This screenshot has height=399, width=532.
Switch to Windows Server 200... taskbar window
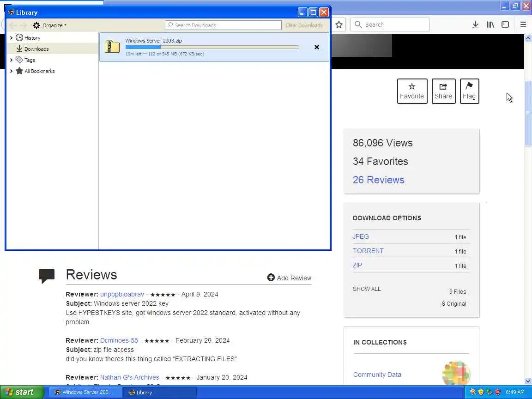point(86,392)
